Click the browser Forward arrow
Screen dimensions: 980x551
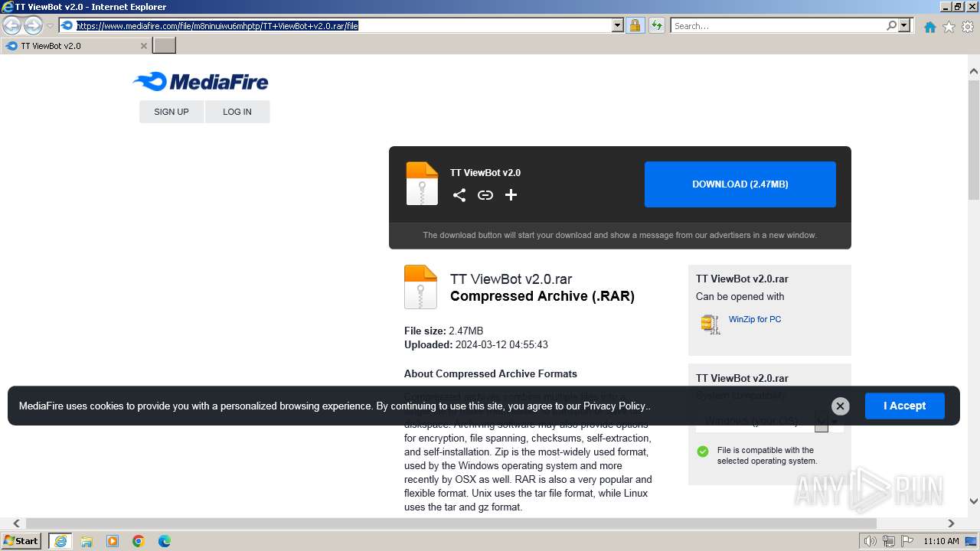[x=33, y=25]
